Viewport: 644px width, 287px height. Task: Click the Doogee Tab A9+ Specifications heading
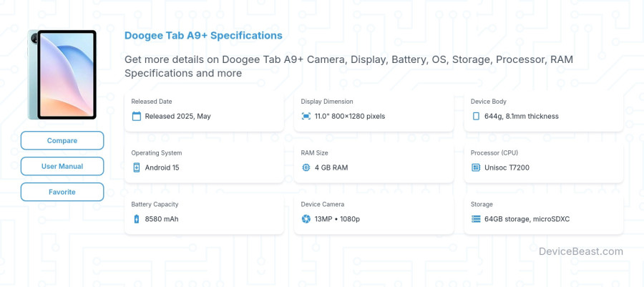point(203,35)
